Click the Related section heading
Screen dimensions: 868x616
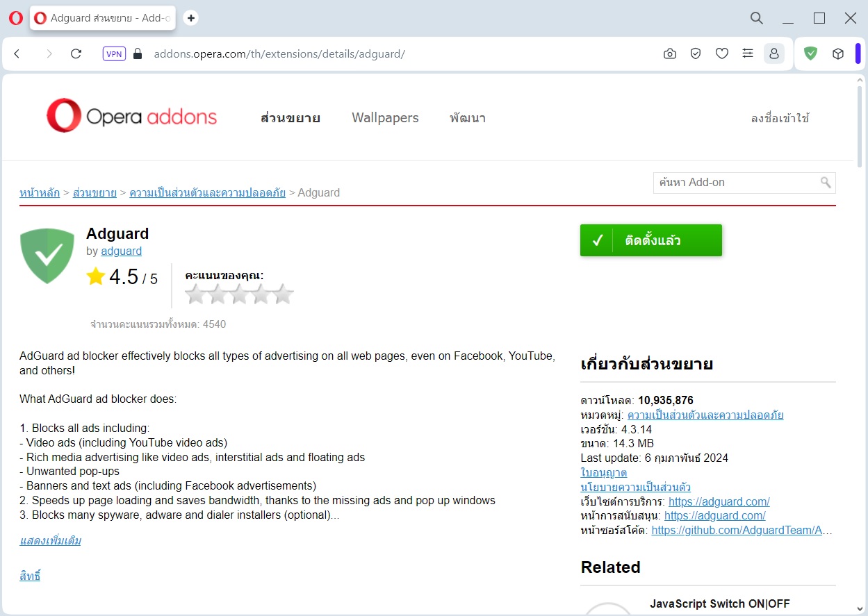point(610,567)
